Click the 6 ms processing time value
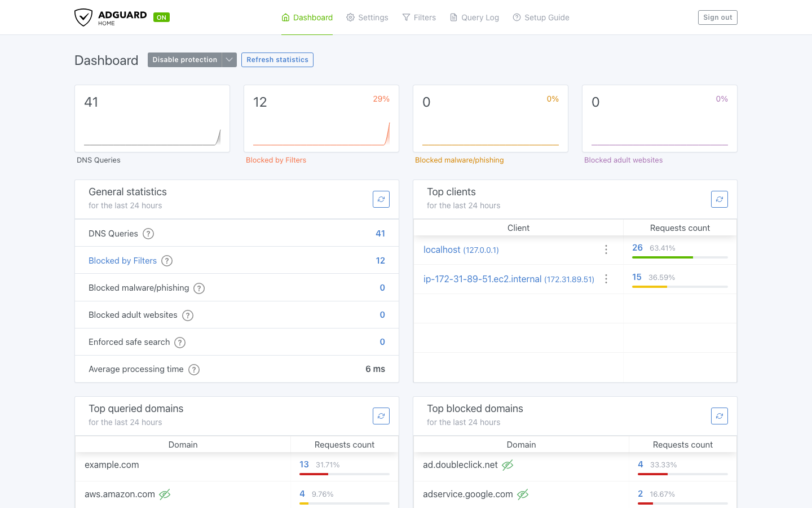Viewport: 812px width, 508px height. (x=375, y=369)
